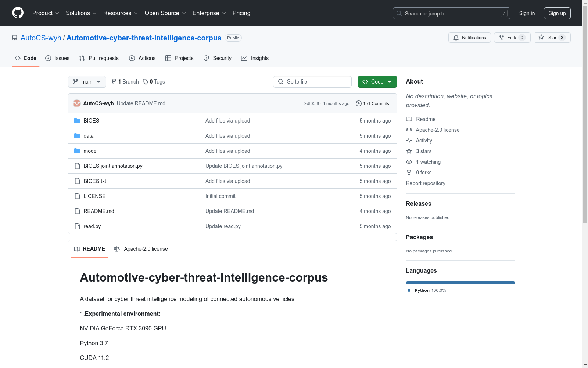Focus the Search or jump to field
The height and width of the screenshot is (368, 588).
pos(451,13)
